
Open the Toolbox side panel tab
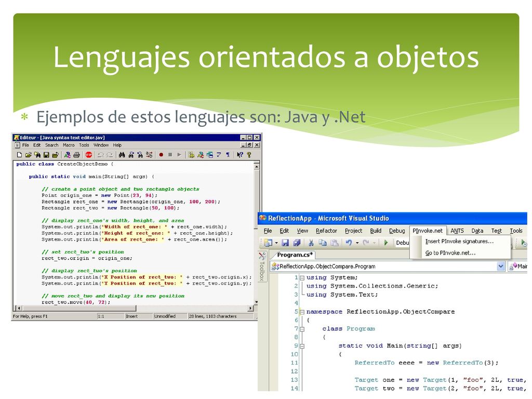[x=262, y=266]
